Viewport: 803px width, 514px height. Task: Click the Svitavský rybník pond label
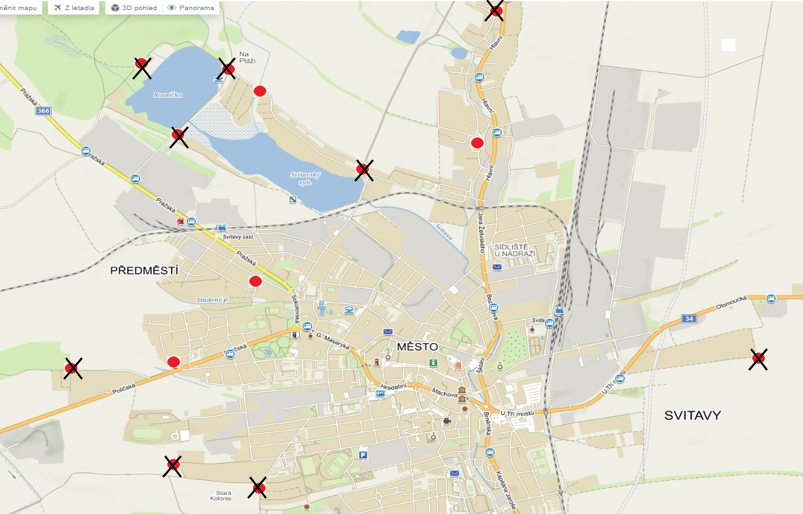pos(305,178)
